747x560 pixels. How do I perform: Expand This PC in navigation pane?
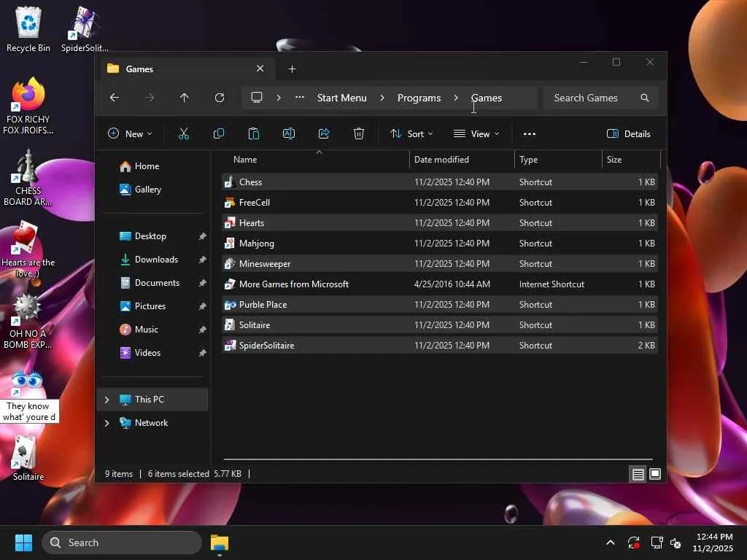tap(107, 400)
